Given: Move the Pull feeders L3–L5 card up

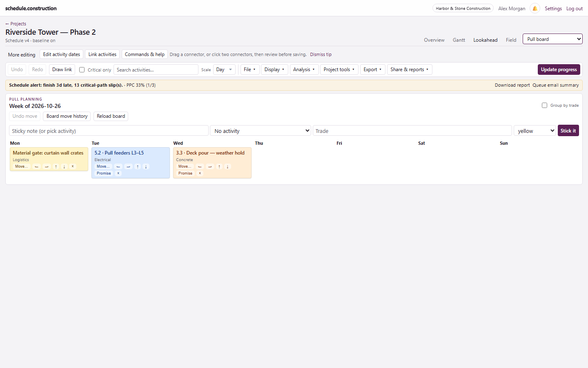Looking at the screenshot, I should click(138, 166).
